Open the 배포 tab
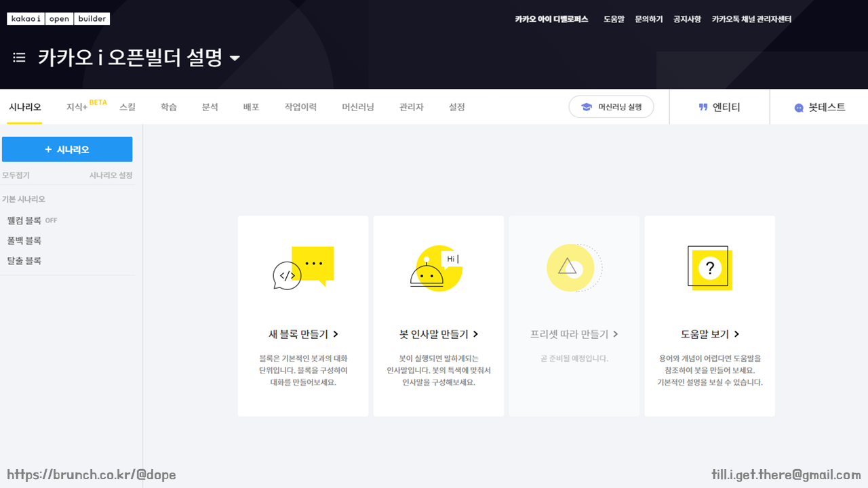The image size is (868, 488). (252, 107)
